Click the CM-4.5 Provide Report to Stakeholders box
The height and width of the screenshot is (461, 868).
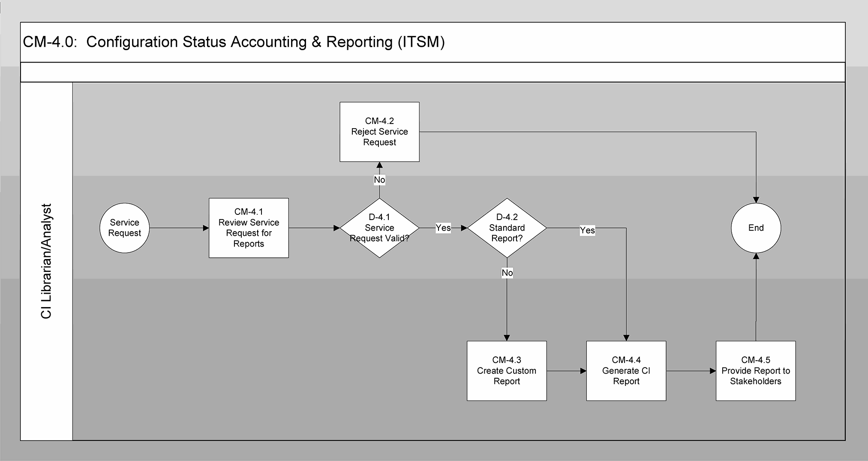(755, 371)
